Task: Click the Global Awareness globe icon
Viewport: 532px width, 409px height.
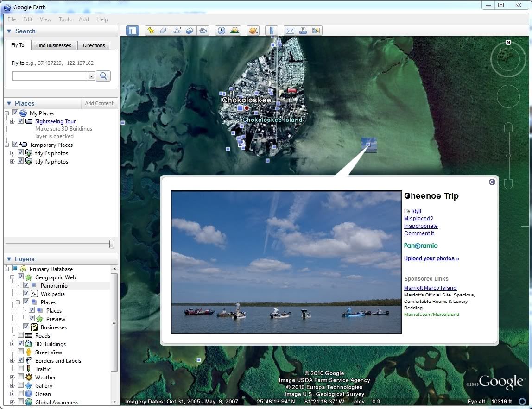Action: 29,402
